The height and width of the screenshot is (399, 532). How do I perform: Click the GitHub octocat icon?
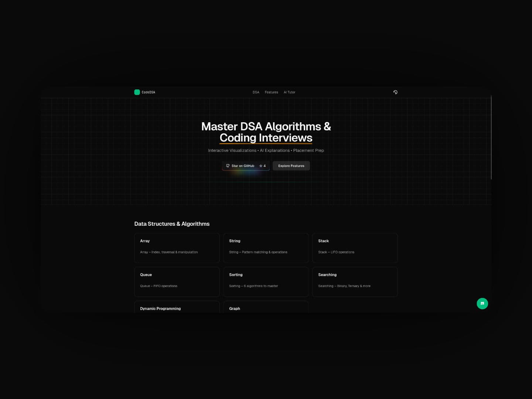[x=228, y=166]
